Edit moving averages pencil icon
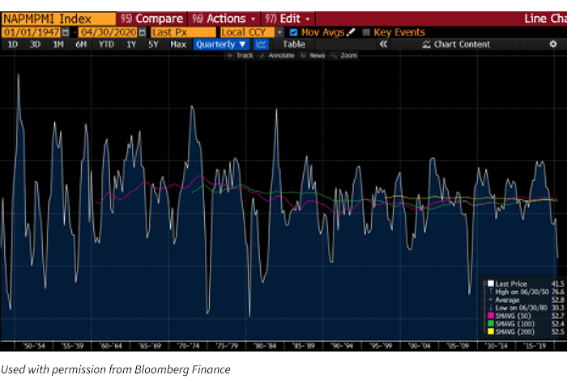Viewport: 567px width, 392px height. [352, 32]
